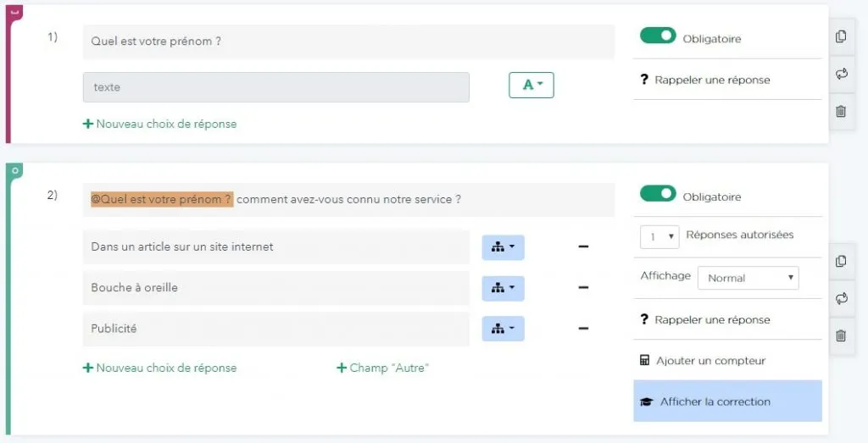Click 'Afficher la correction' option
The height and width of the screenshot is (443, 868).
click(x=727, y=401)
